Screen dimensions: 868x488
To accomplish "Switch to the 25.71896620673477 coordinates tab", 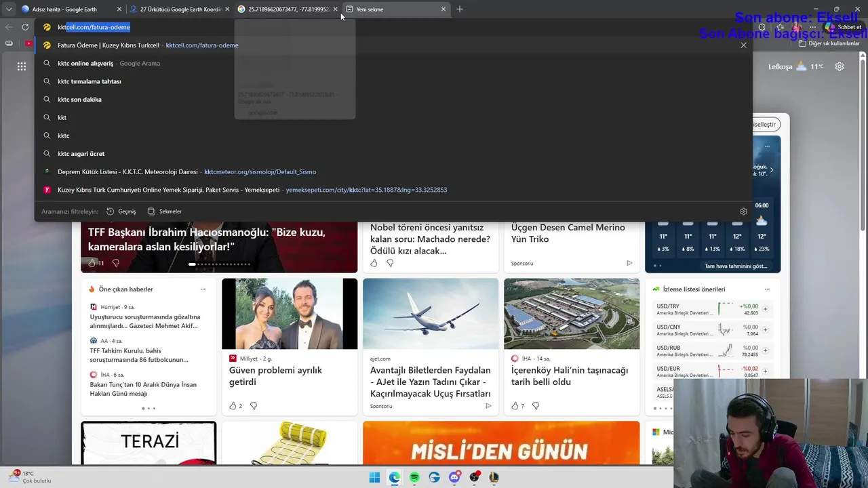I will (x=288, y=9).
